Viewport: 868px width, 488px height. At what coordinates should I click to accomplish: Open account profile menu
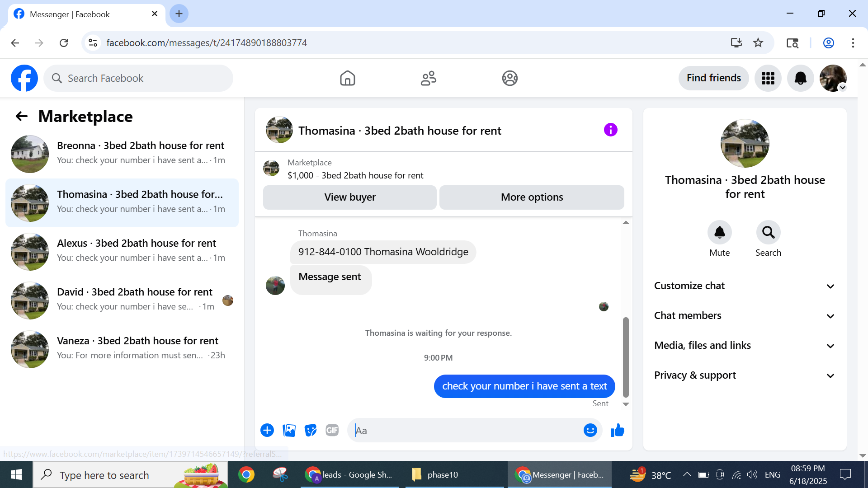click(x=833, y=78)
